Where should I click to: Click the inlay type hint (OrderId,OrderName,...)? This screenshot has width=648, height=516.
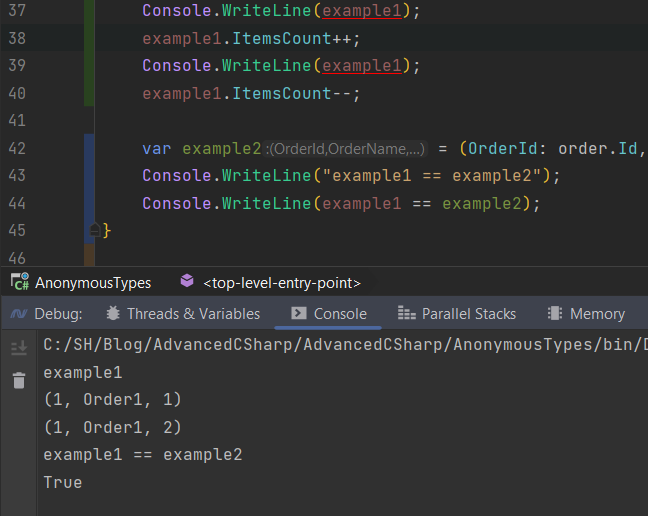(345, 149)
